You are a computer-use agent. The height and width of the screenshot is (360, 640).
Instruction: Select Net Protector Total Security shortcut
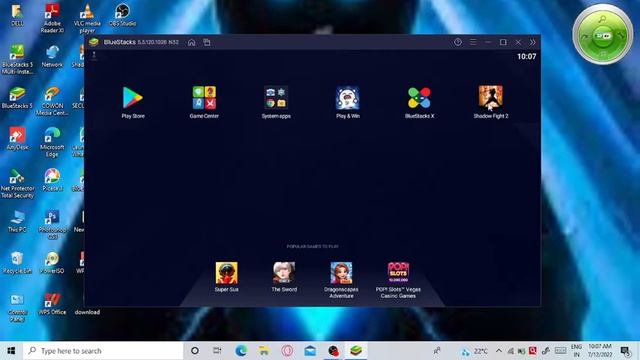click(x=17, y=184)
